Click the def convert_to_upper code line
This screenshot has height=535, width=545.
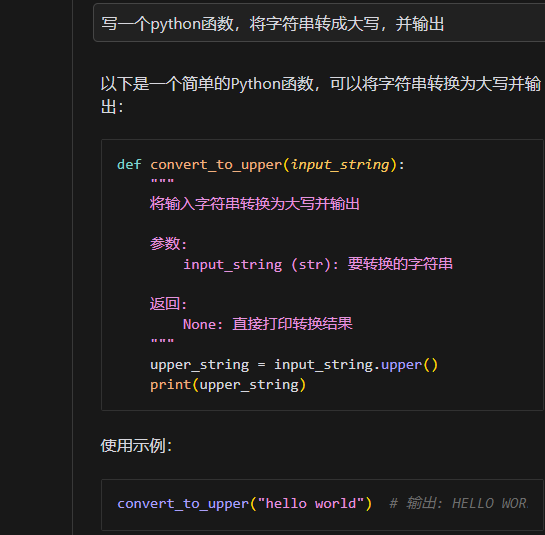pyautogui.click(x=261, y=164)
